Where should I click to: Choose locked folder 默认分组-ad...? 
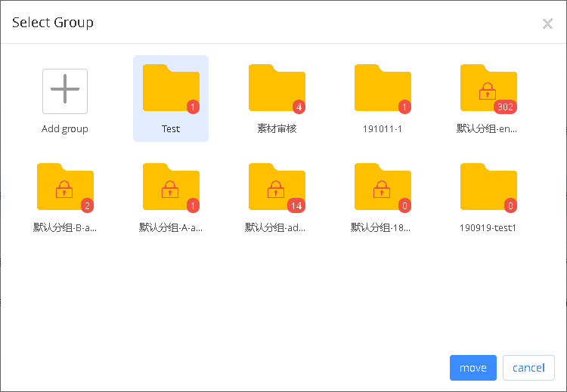277,187
